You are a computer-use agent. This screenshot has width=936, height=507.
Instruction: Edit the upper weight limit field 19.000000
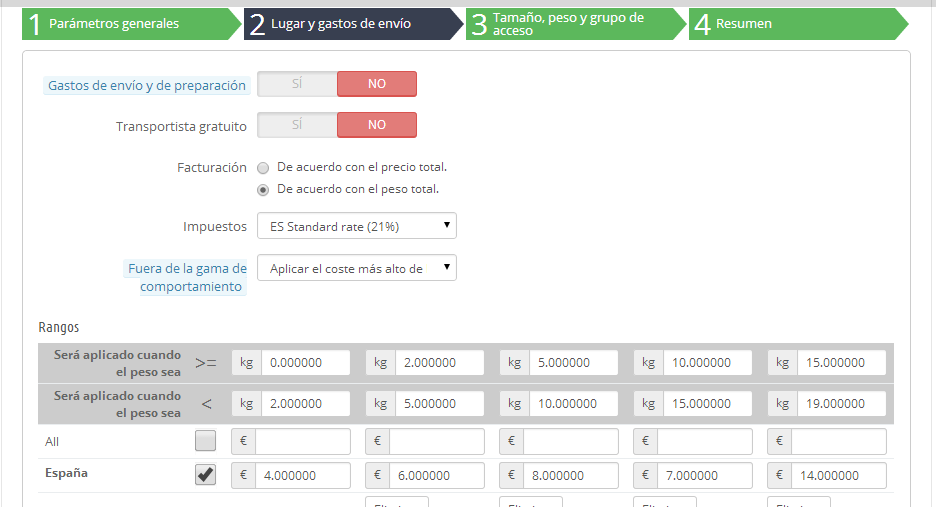[842, 404]
